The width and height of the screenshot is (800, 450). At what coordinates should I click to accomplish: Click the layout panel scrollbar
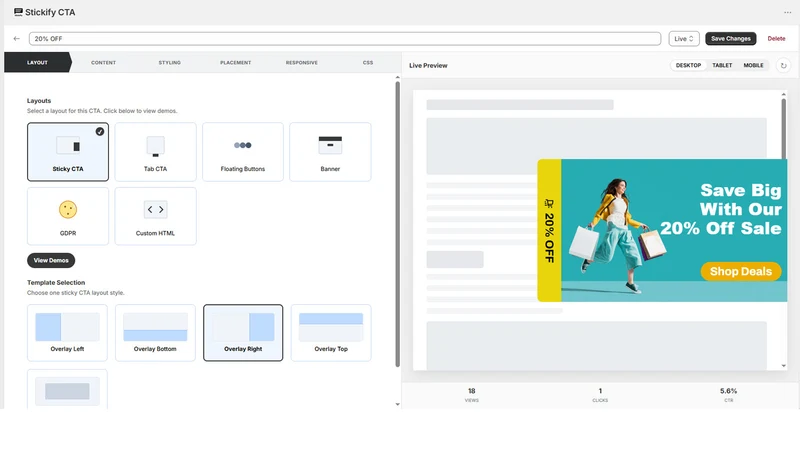(x=397, y=223)
